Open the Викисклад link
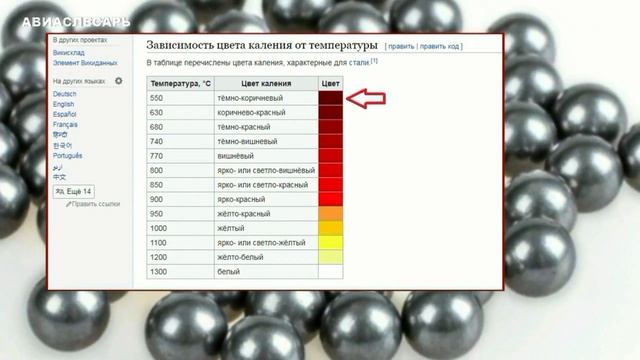The width and height of the screenshot is (640, 360). pos(69,53)
